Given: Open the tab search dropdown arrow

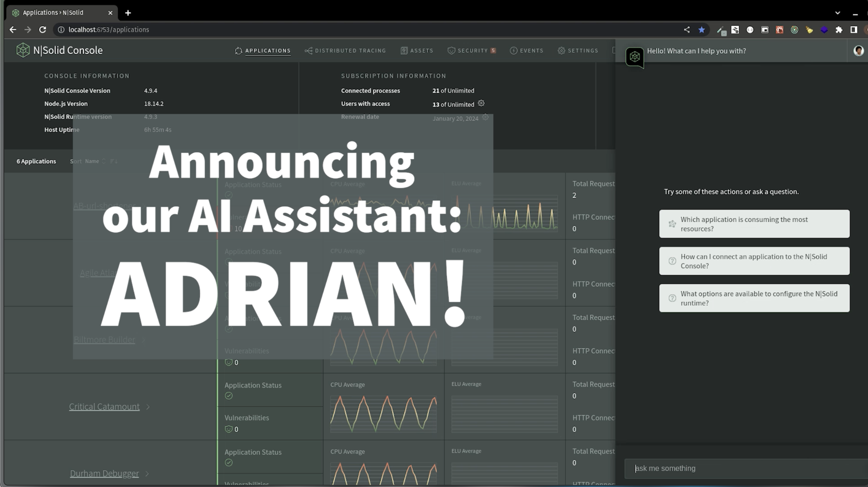Looking at the screenshot, I should 837,13.
